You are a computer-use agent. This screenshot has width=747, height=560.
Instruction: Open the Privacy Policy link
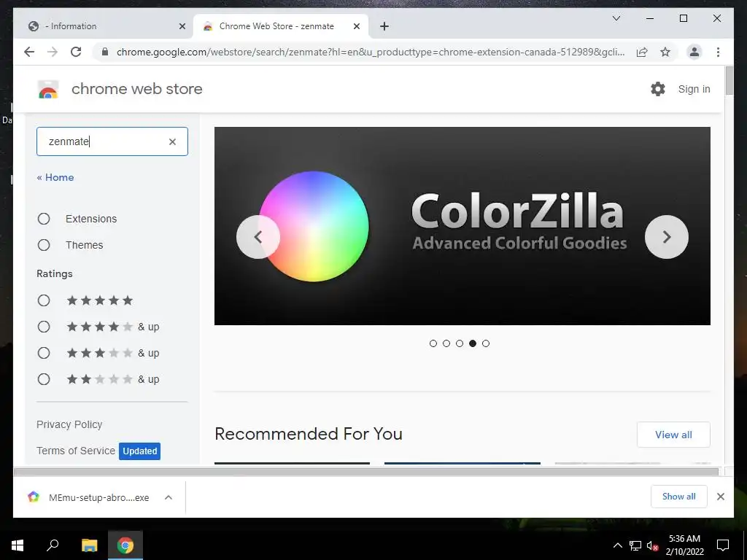(69, 424)
